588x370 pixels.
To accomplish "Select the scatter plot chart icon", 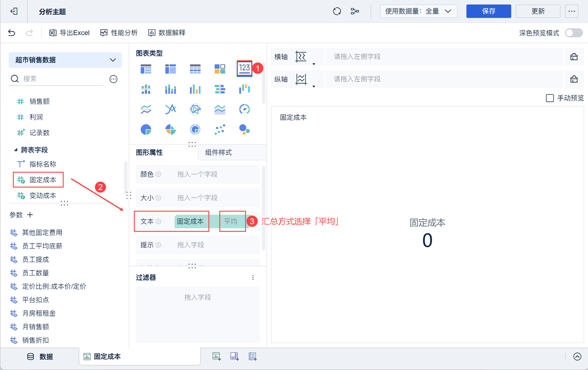I will [220, 129].
